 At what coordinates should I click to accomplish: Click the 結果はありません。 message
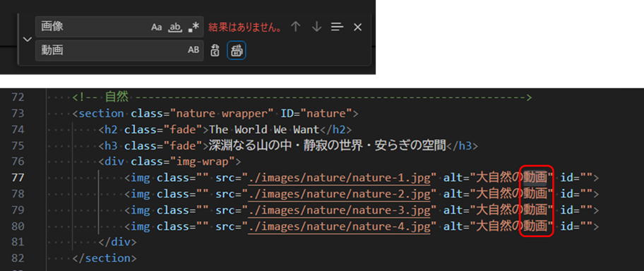click(246, 27)
